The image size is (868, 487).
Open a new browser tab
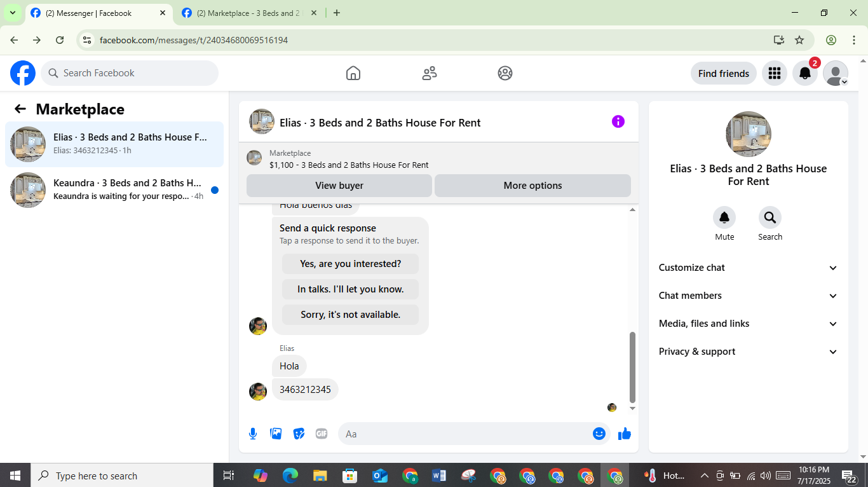point(337,13)
